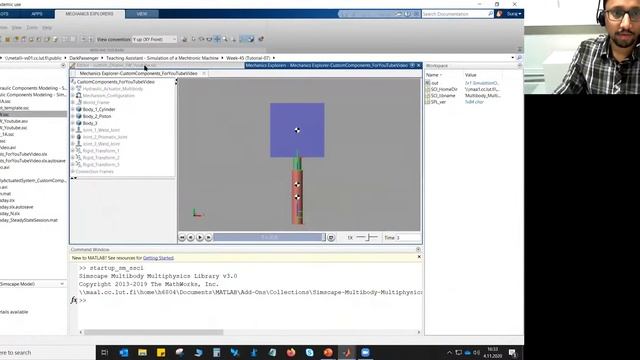Open the View menu in explorer menu bar
Viewport: 640px width, 360px height.
(x=16, y=28)
